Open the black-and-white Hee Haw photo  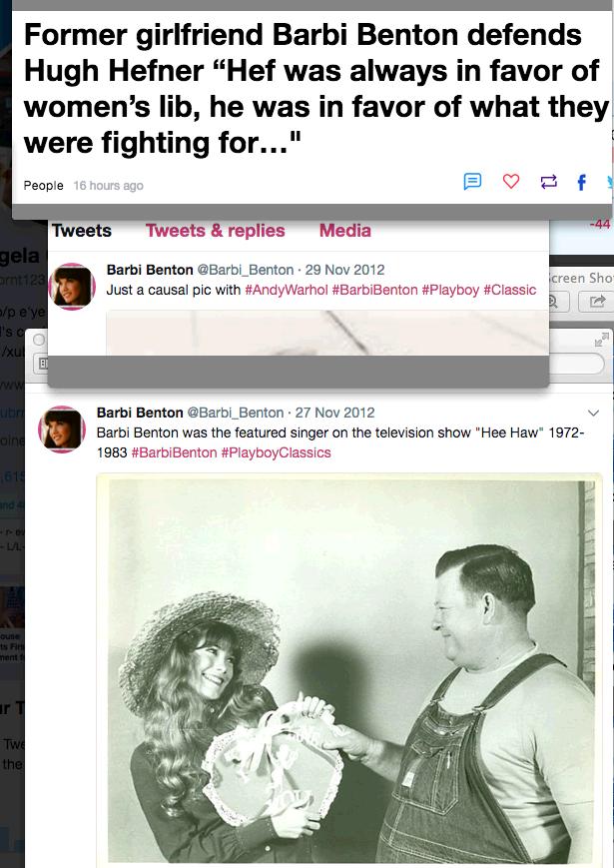point(349,670)
